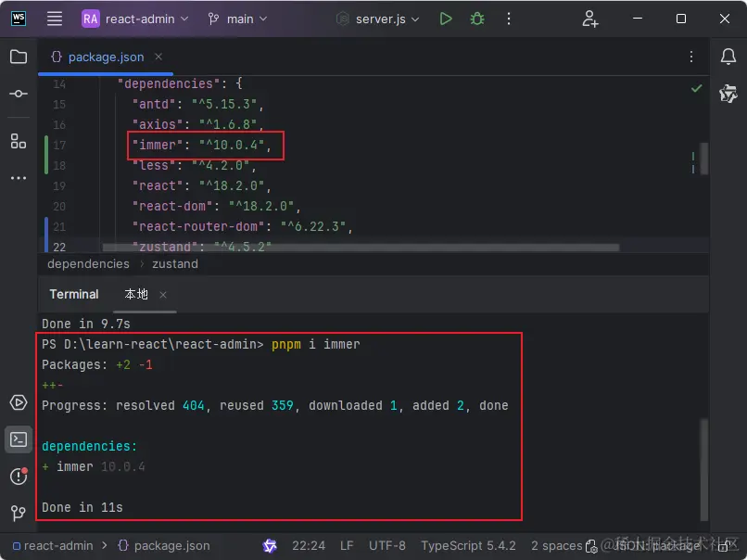Open the AI Assistant side panel
This screenshot has height=560, width=747.
pos(728,94)
